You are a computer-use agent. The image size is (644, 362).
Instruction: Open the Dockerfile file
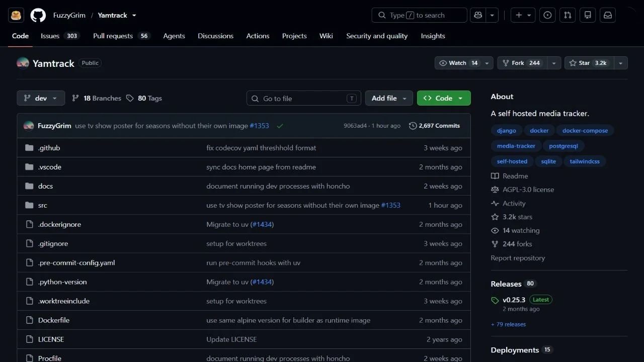(x=54, y=320)
